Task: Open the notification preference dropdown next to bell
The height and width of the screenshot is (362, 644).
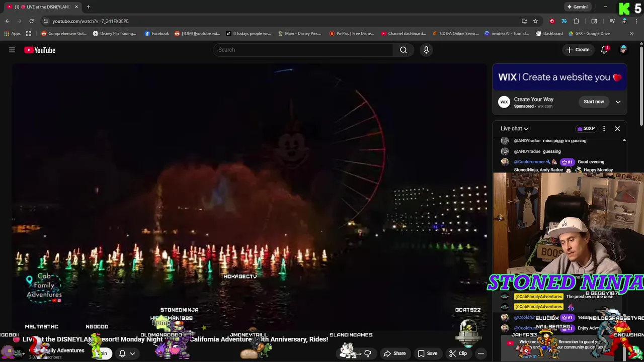Action: [132, 353]
